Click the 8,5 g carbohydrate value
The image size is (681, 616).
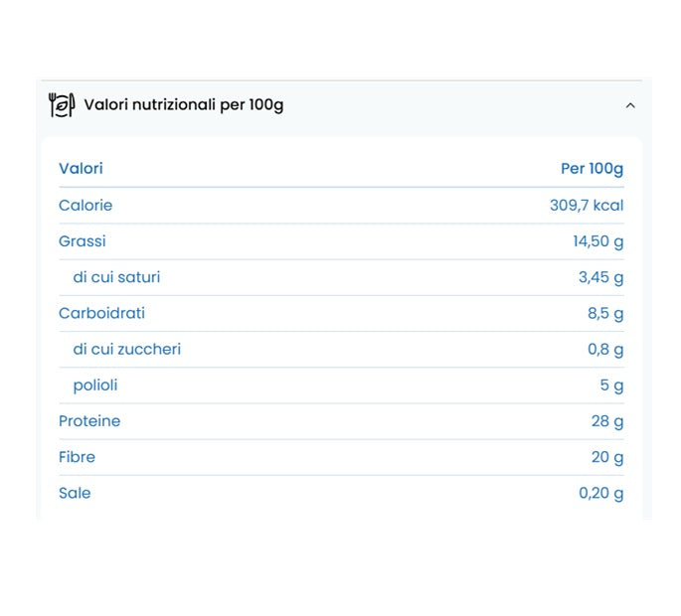(x=605, y=313)
